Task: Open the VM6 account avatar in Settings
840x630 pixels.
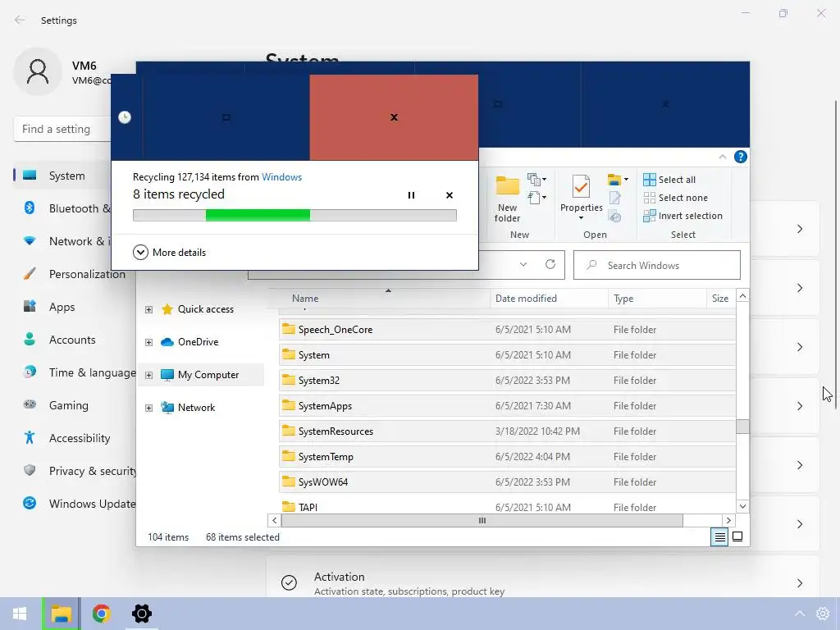Action: pos(38,72)
